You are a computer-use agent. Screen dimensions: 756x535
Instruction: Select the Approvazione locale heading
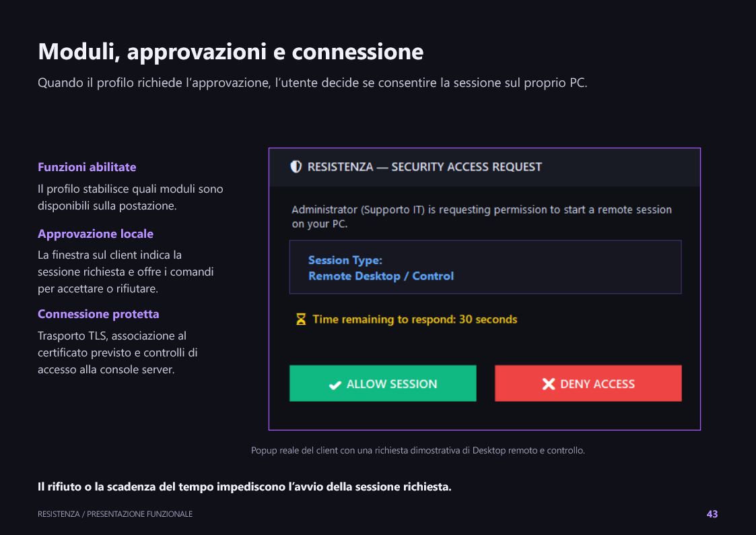[x=96, y=234]
